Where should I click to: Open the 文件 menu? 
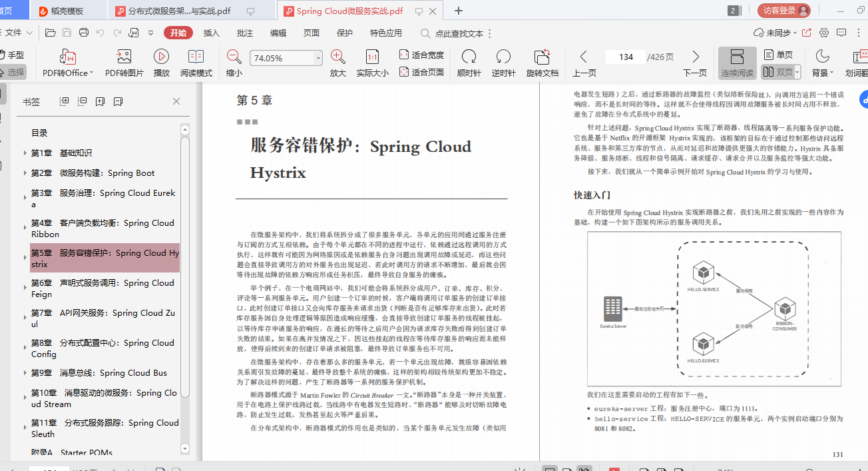18,33
